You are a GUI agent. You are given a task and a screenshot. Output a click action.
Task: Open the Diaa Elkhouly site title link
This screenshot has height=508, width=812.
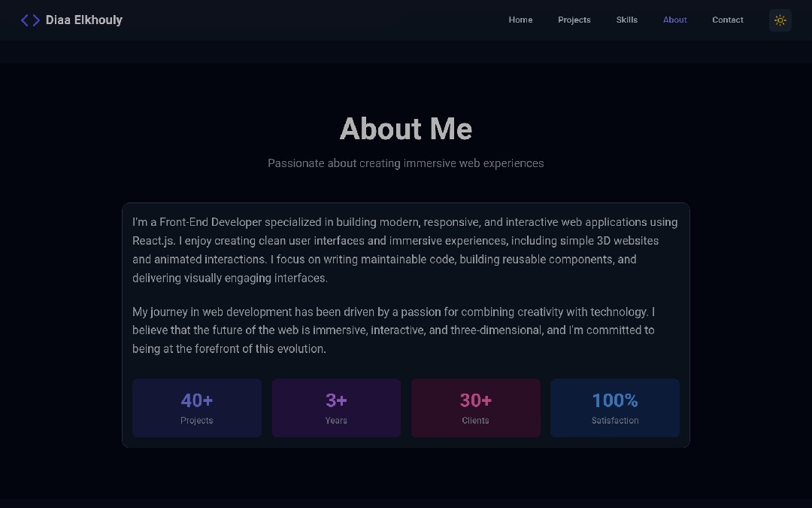click(83, 20)
